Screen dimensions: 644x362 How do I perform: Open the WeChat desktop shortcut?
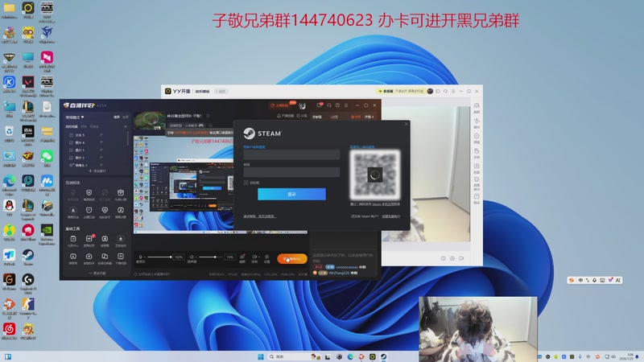[x=47, y=156]
